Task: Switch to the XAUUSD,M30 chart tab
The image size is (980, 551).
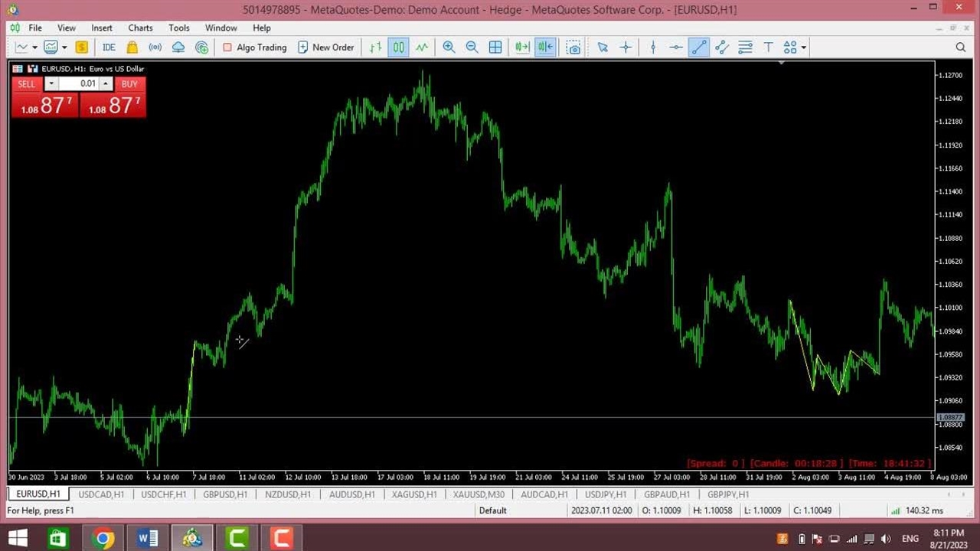Action: tap(479, 494)
